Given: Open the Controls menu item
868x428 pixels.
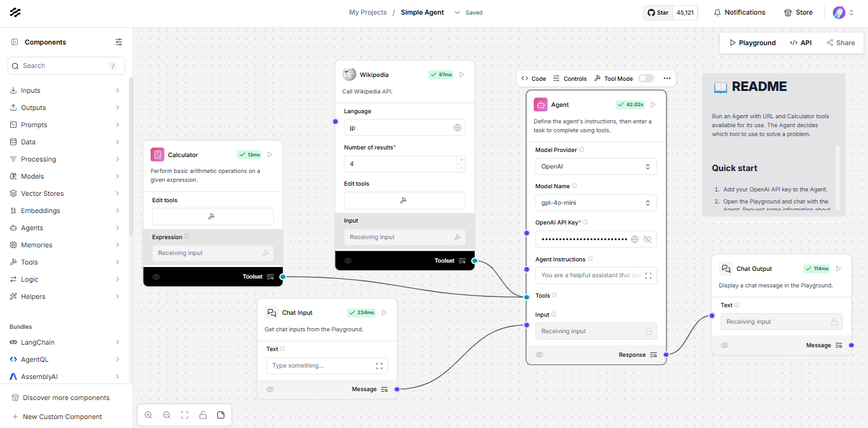Looking at the screenshot, I should [570, 78].
